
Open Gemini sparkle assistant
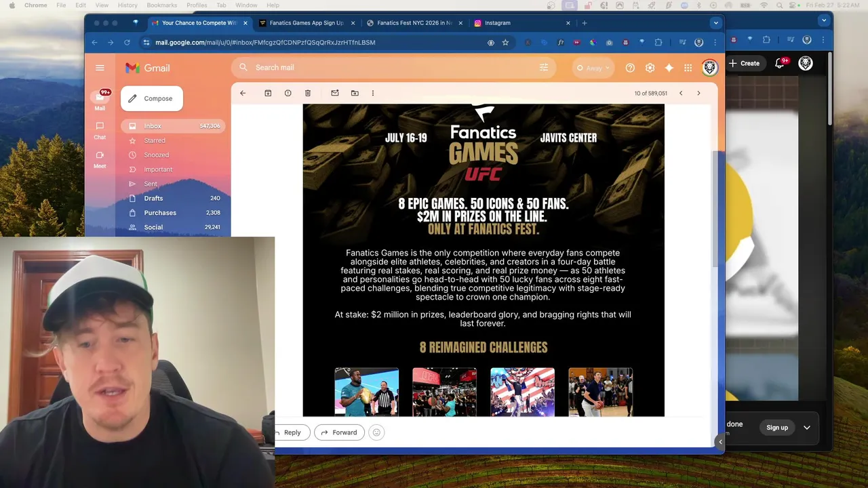[669, 68]
